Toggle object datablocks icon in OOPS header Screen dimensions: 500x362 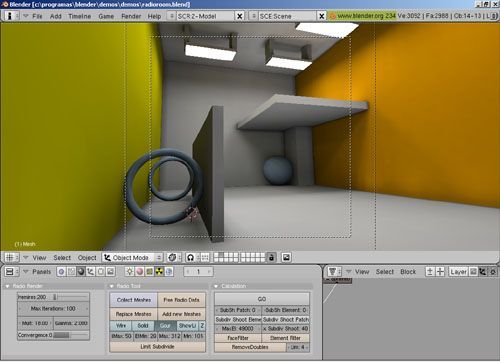point(483,272)
